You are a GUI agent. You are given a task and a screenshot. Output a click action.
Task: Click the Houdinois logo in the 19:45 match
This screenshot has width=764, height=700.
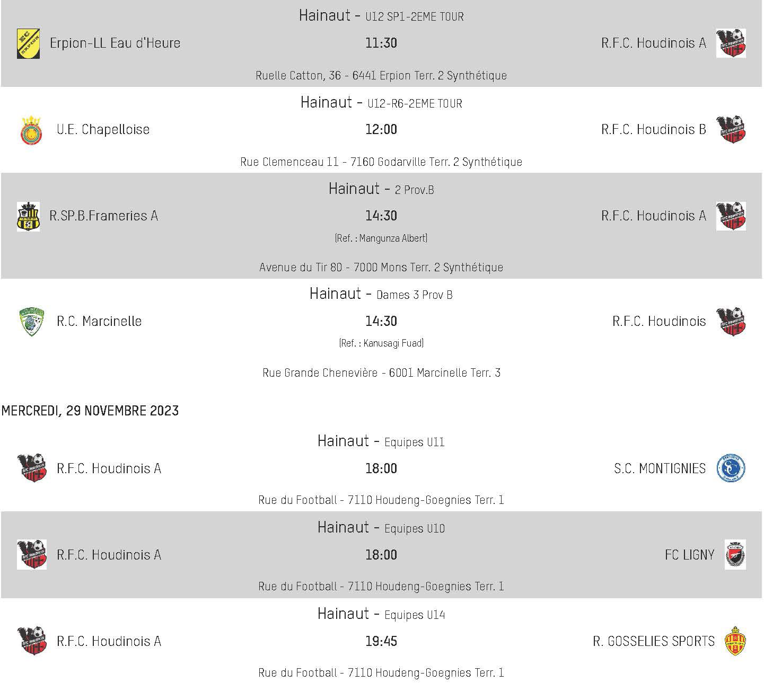(x=32, y=641)
